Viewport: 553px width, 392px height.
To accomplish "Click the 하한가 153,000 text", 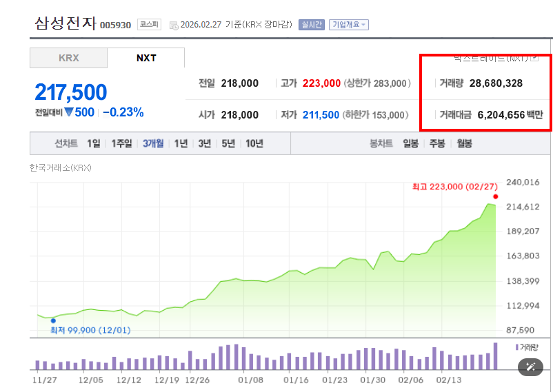I will pyautogui.click(x=375, y=115).
